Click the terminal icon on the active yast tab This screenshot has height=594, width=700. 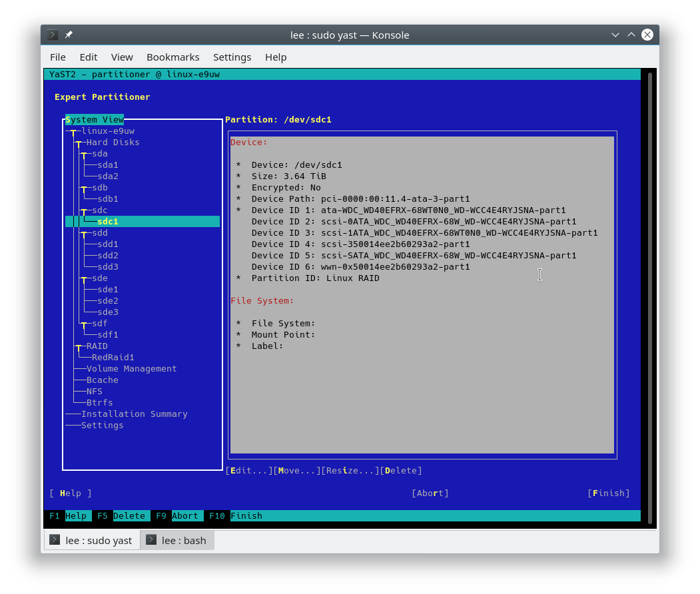pyautogui.click(x=55, y=539)
